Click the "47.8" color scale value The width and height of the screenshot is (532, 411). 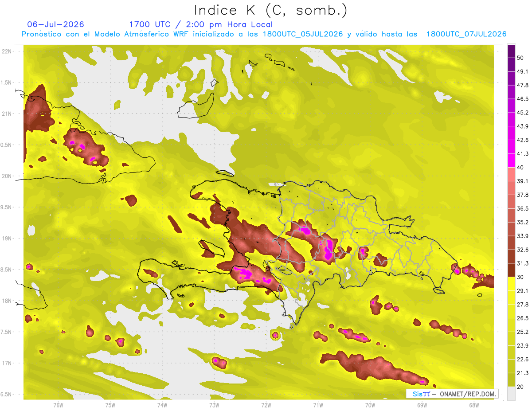click(x=523, y=85)
